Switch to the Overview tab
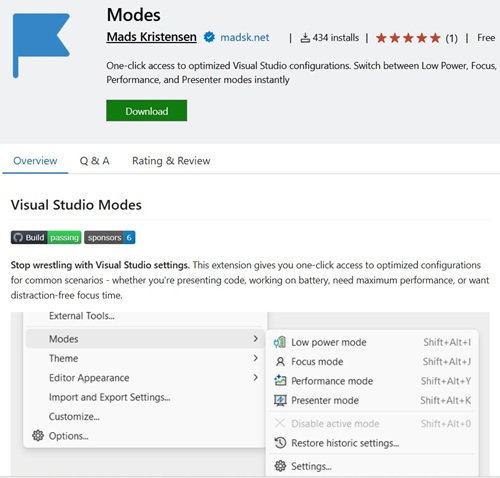The height and width of the screenshot is (478, 500). (x=35, y=161)
